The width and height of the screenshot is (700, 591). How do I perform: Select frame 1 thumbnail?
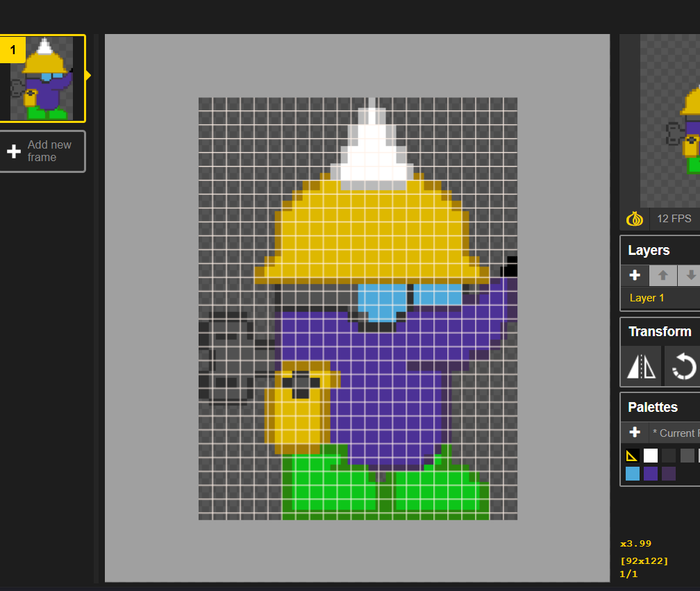point(42,78)
